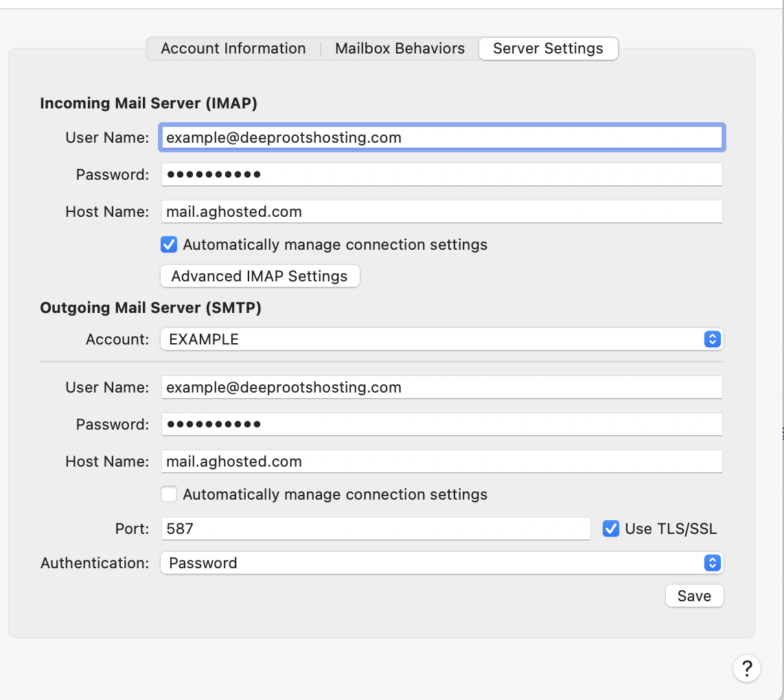Select the Server Settings tab
Image resolution: width=784 pixels, height=700 pixels.
click(548, 49)
